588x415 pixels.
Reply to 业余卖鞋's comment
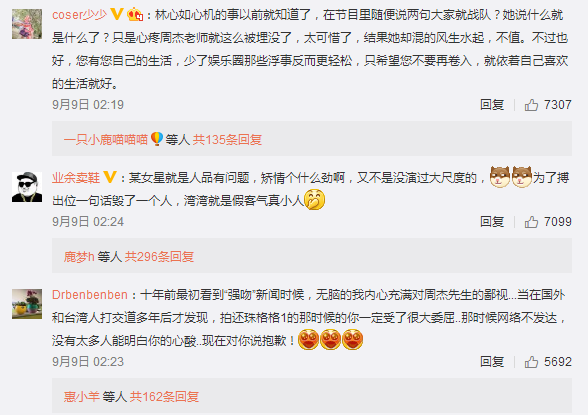492,222
